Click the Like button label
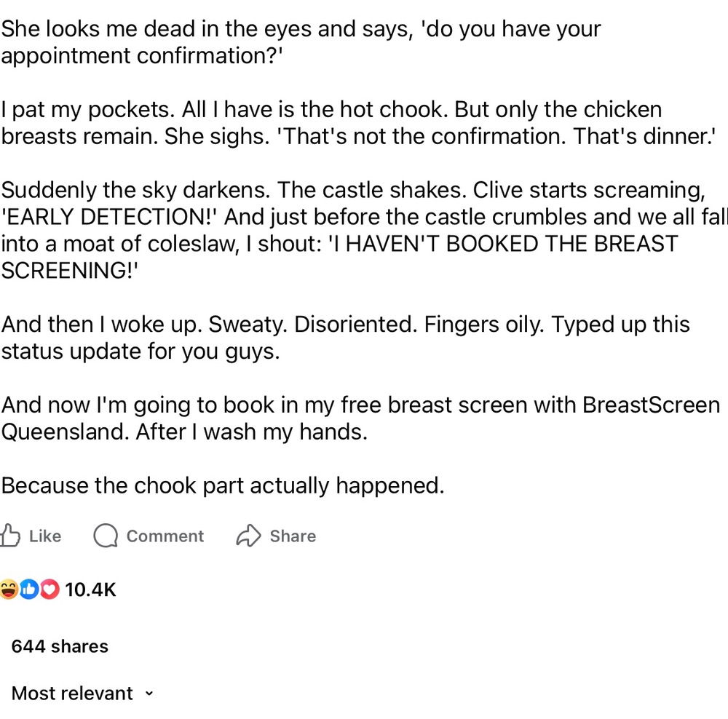 click(45, 536)
